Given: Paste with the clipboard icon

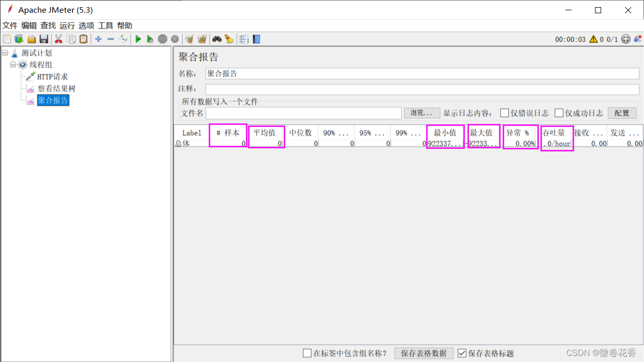Looking at the screenshot, I should 83,39.
